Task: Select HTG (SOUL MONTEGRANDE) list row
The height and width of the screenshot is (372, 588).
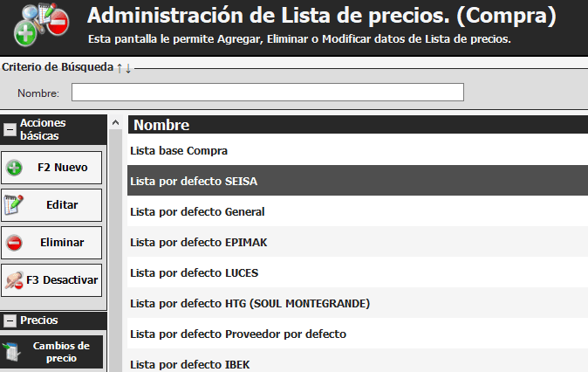Action: pyautogui.click(x=250, y=303)
